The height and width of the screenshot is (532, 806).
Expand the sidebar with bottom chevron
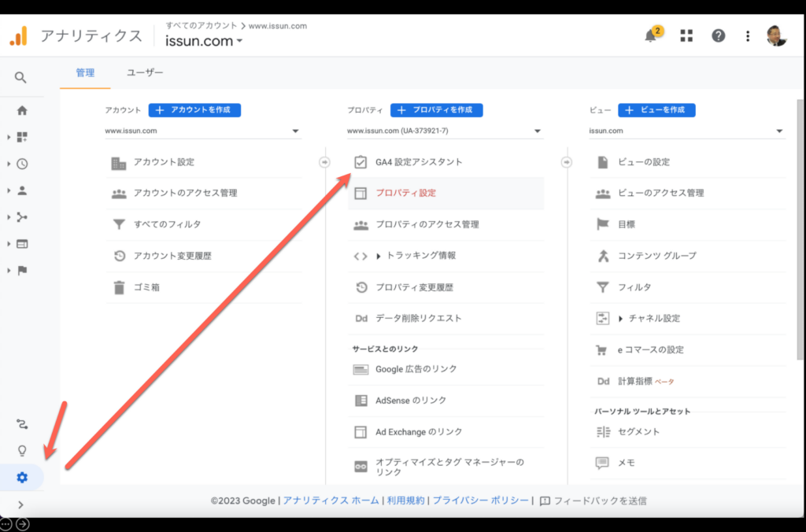tap(20, 504)
